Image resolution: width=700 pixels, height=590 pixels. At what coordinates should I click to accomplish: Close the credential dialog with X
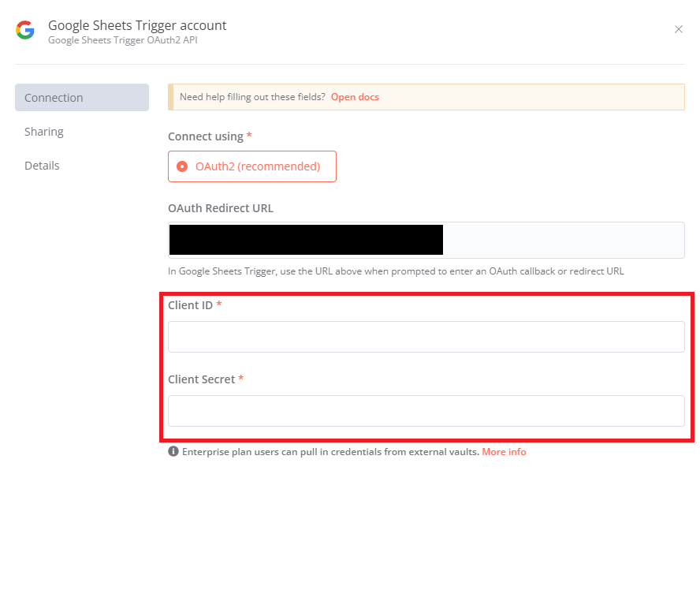click(x=679, y=29)
